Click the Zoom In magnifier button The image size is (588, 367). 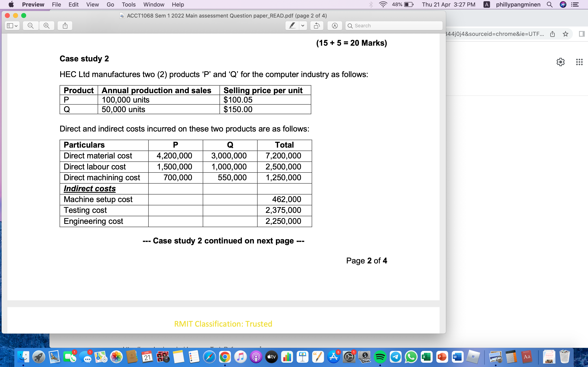point(47,26)
